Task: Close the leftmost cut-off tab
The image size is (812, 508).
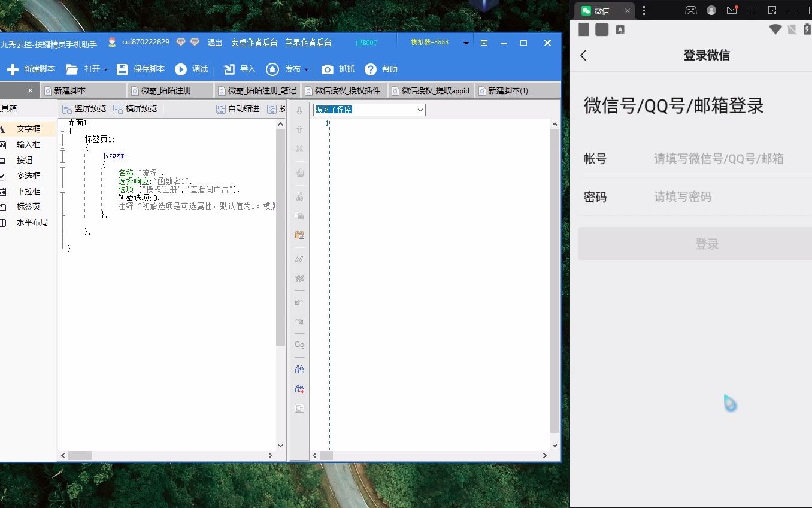Action: coord(30,90)
